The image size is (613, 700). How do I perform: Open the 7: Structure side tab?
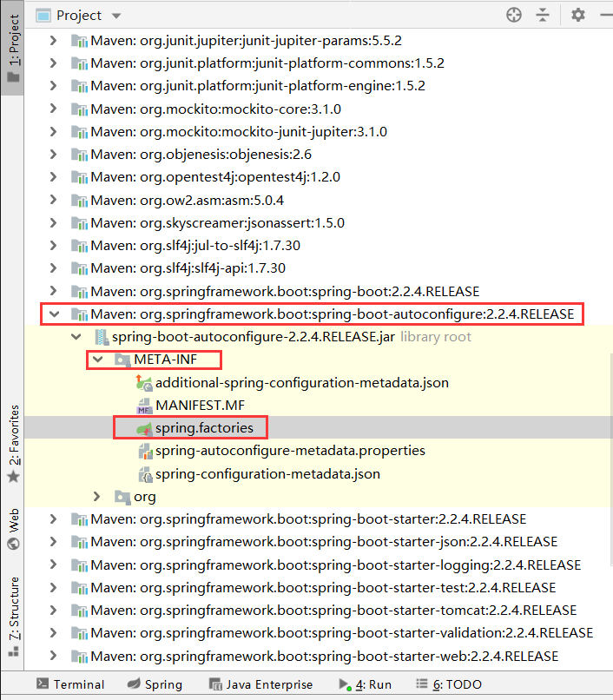[14, 616]
